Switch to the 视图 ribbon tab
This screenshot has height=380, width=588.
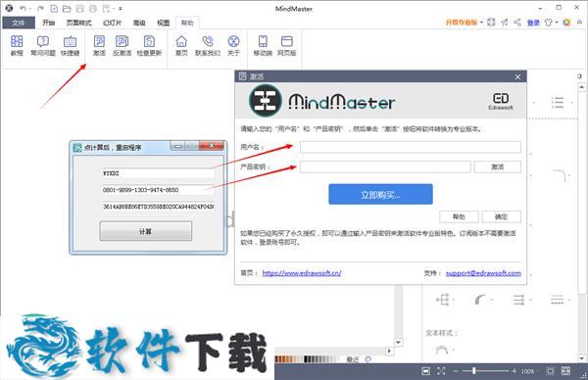163,23
